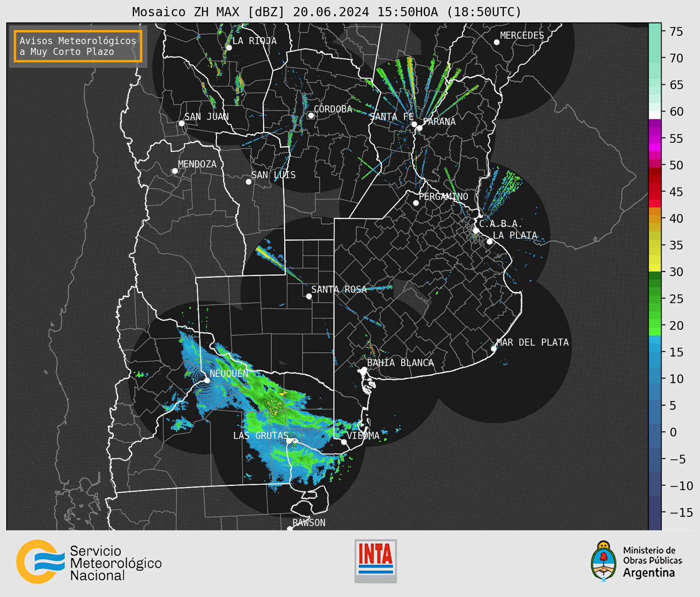Click the Servicio Meteorológico Nacional logo
This screenshot has width=700, height=597.
click(89, 561)
